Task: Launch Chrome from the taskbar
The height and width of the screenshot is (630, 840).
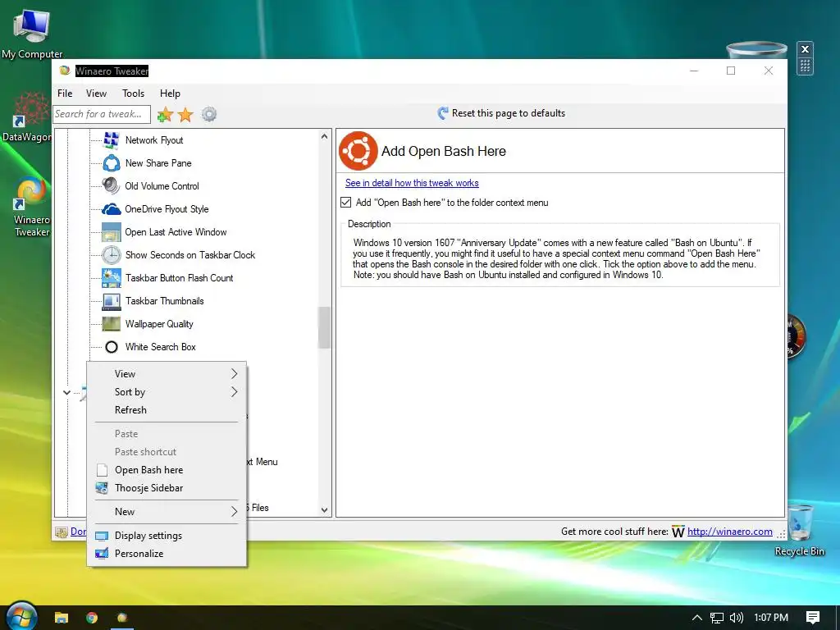Action: (92, 618)
